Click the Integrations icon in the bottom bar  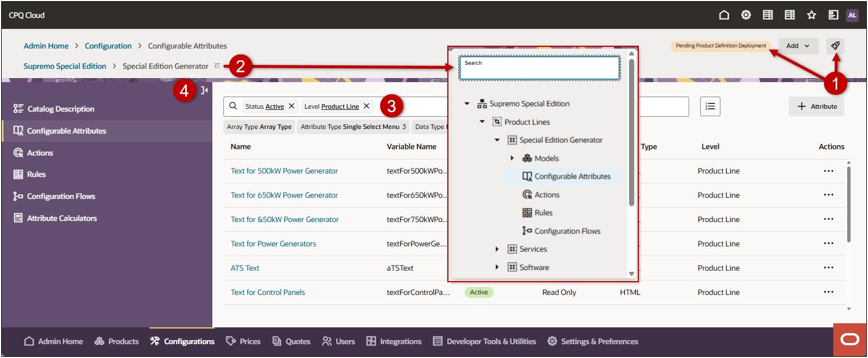[370, 341]
